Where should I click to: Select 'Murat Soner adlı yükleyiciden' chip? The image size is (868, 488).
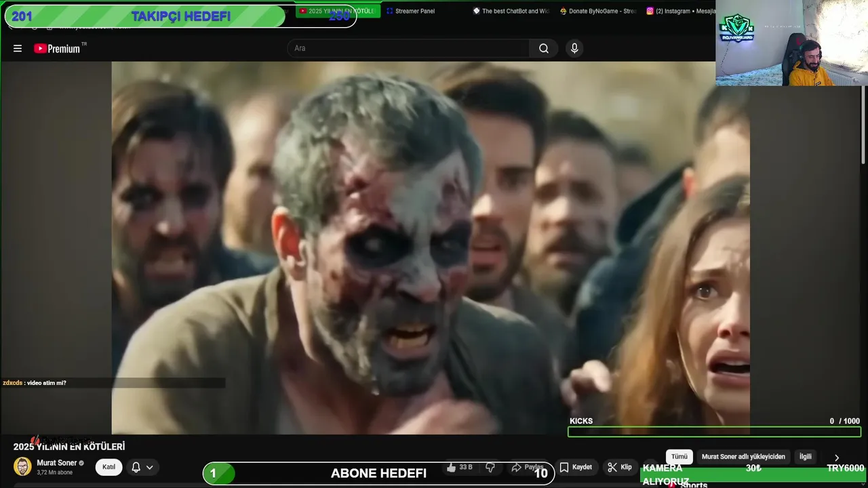pyautogui.click(x=743, y=457)
